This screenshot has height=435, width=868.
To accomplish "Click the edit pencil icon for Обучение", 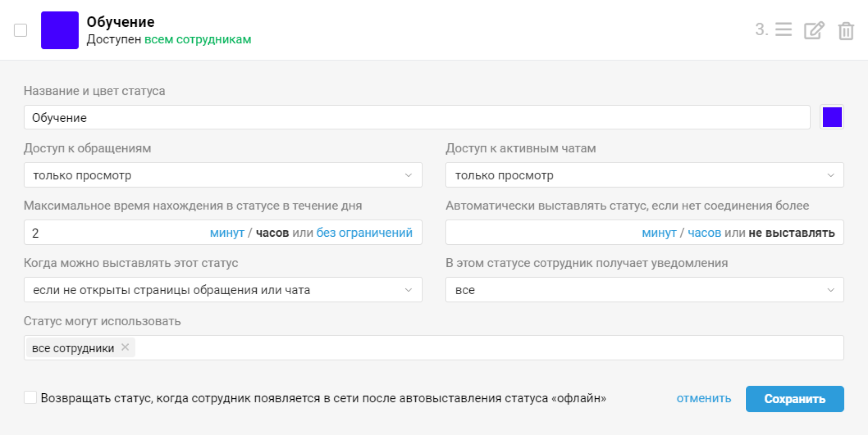I will [814, 30].
